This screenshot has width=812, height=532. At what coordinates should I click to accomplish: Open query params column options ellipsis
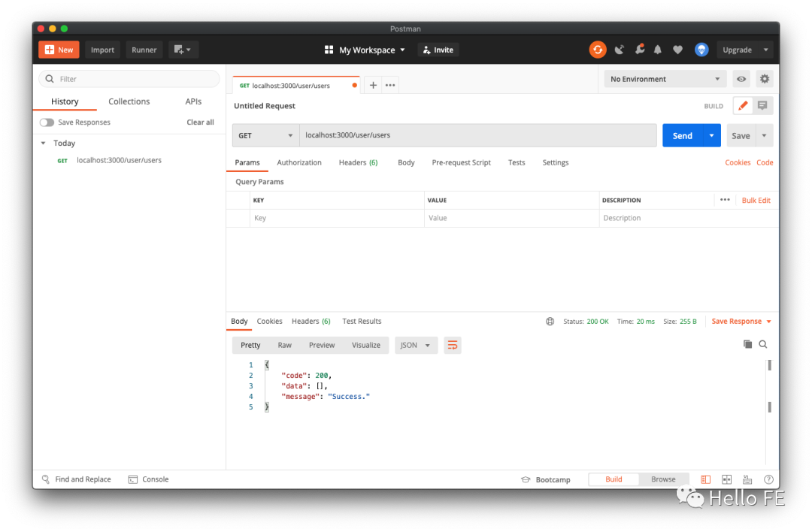(x=725, y=200)
